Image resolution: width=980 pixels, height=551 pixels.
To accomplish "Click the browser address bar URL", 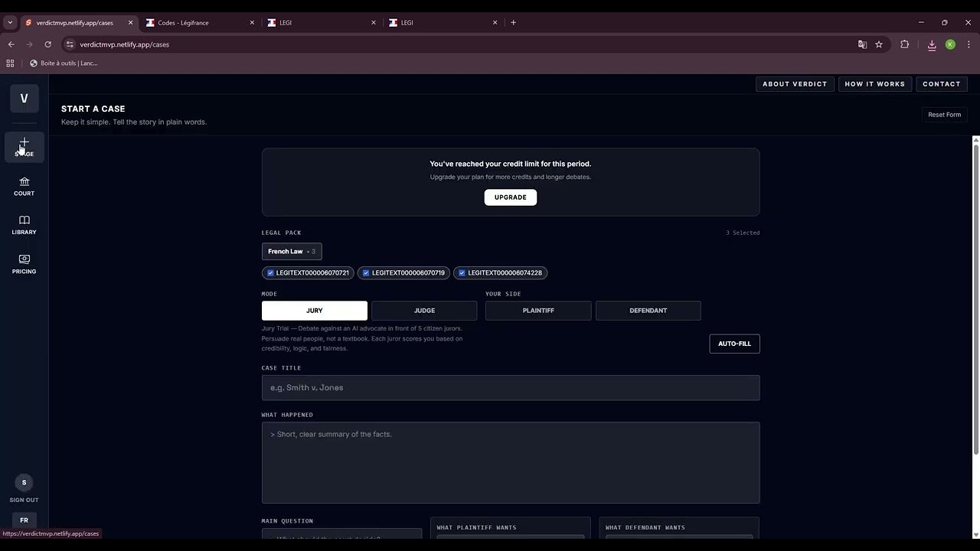I will pyautogui.click(x=125, y=44).
